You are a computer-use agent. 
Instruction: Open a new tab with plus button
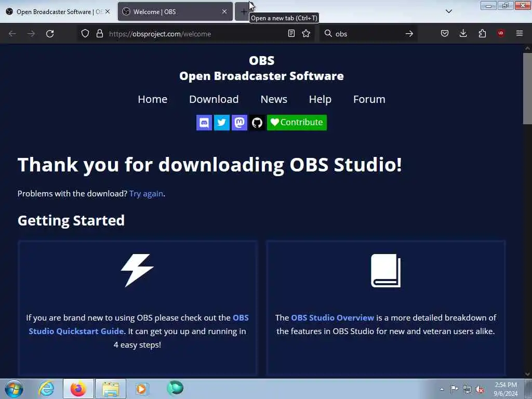click(243, 12)
